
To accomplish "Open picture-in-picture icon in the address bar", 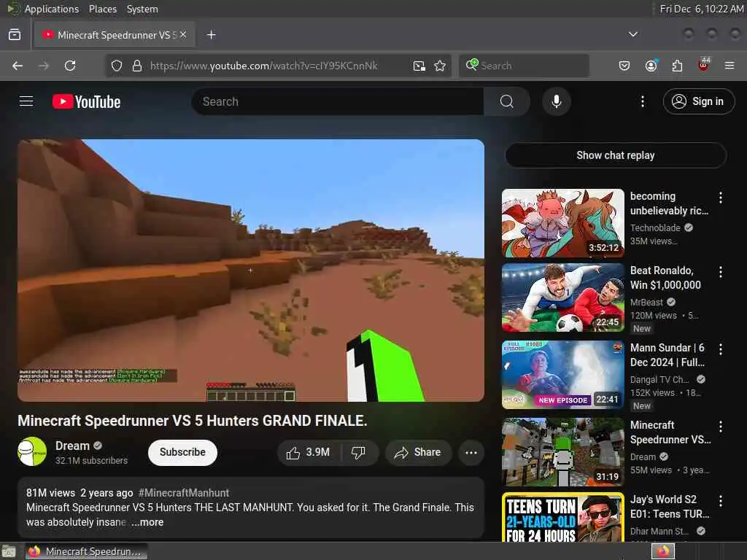I will point(419,66).
